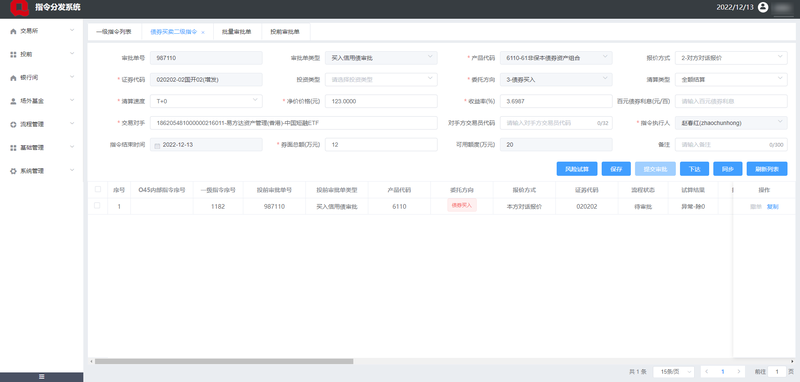
Task: Click the 下达 button
Action: point(694,169)
